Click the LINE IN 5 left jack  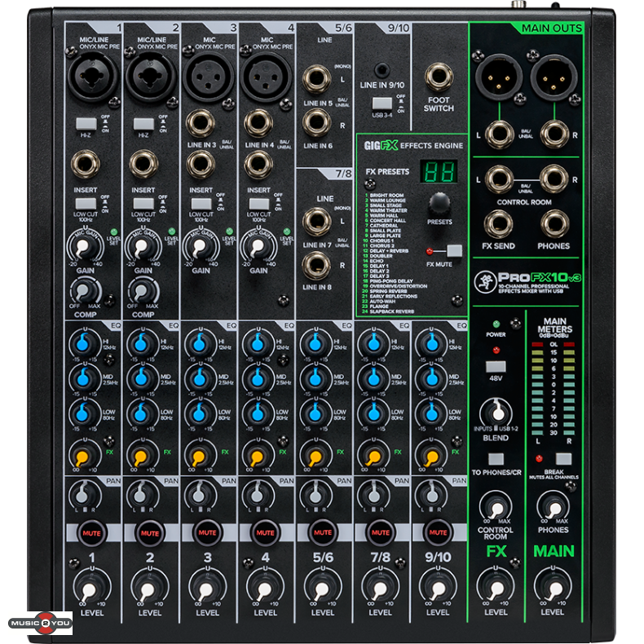click(x=316, y=79)
